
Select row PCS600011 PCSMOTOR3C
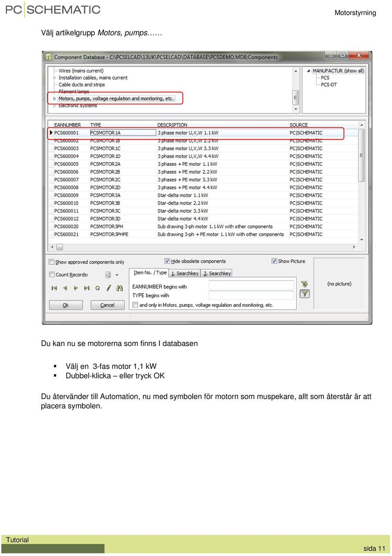[203, 211]
